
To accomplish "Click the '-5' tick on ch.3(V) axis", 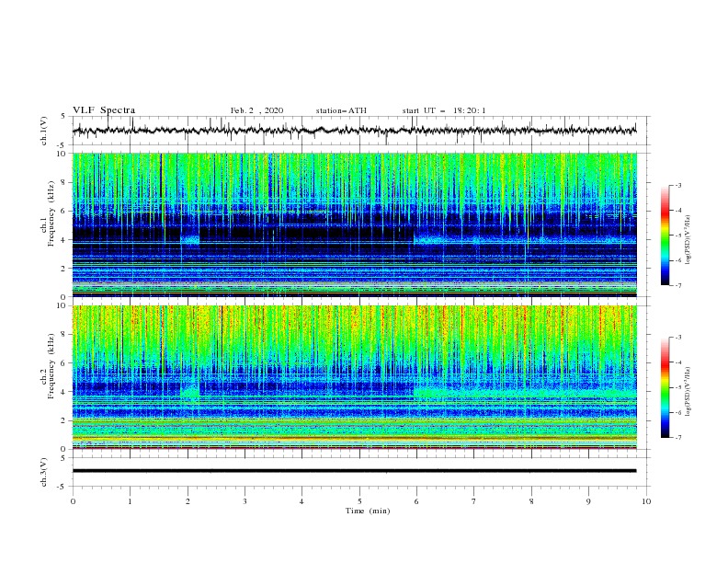I will 63,487.
